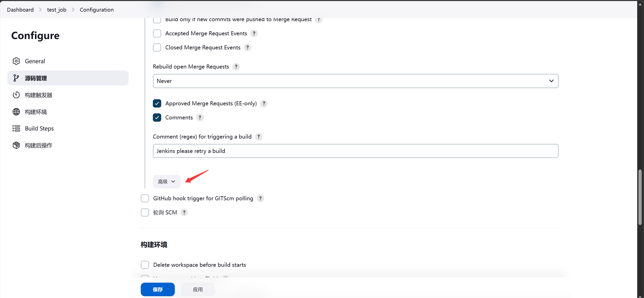Open the Rebuild open Merge Requests dropdown
644x298 pixels.
coord(356,81)
